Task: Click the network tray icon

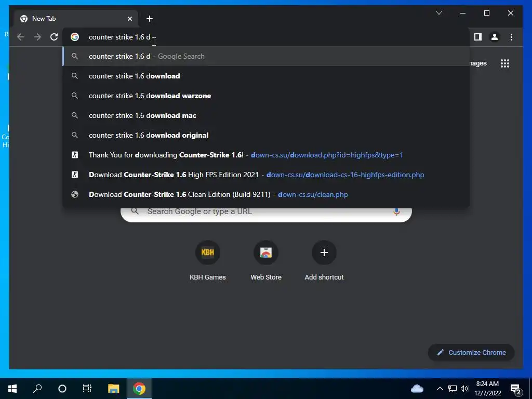Action: click(453, 389)
